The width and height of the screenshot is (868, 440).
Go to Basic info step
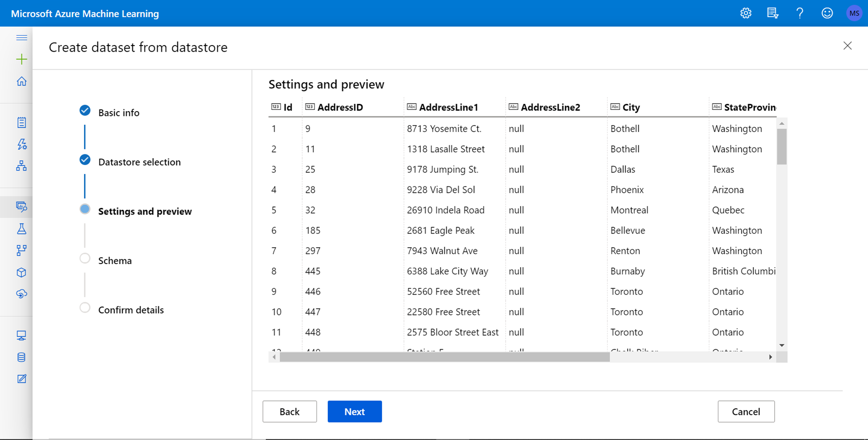click(118, 112)
